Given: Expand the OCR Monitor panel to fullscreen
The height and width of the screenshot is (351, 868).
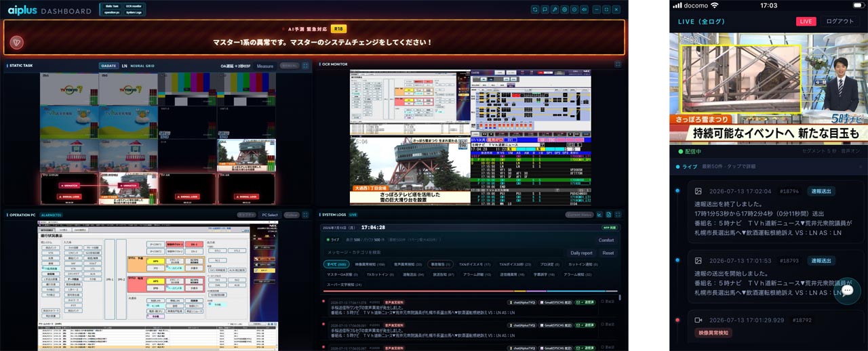Looking at the screenshot, I should click(618, 64).
